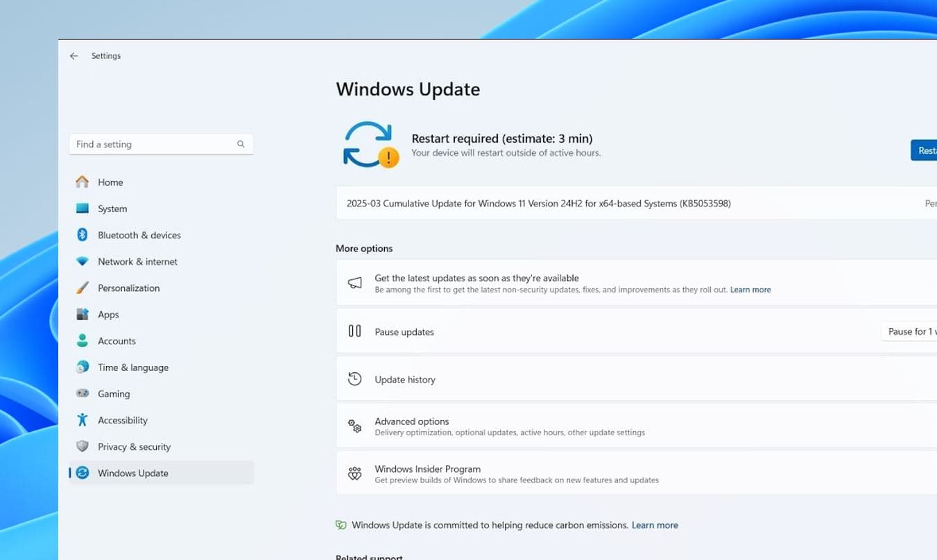The image size is (937, 560).
Task: Click the Windows Insider Program icon
Action: coord(355,474)
